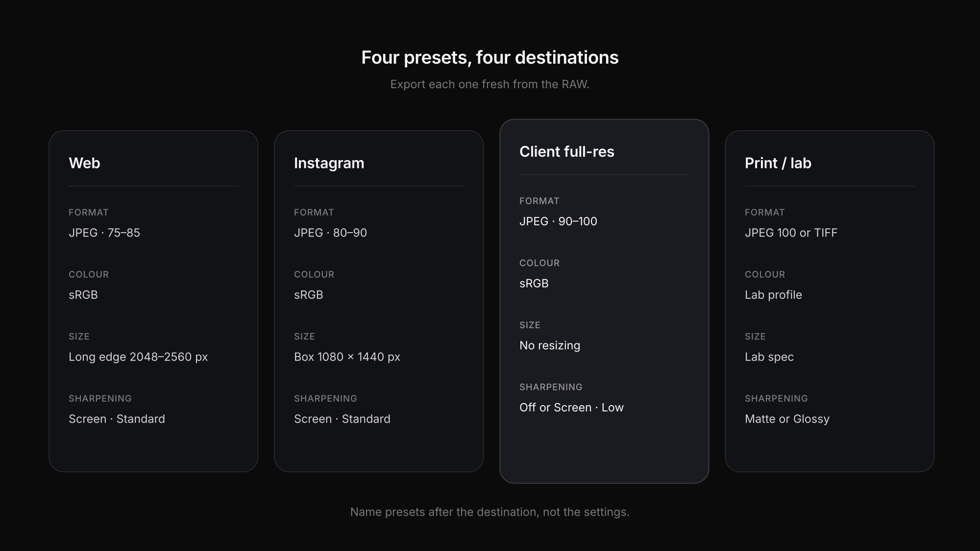
Task: Select the Client full-res card title
Action: point(567,152)
